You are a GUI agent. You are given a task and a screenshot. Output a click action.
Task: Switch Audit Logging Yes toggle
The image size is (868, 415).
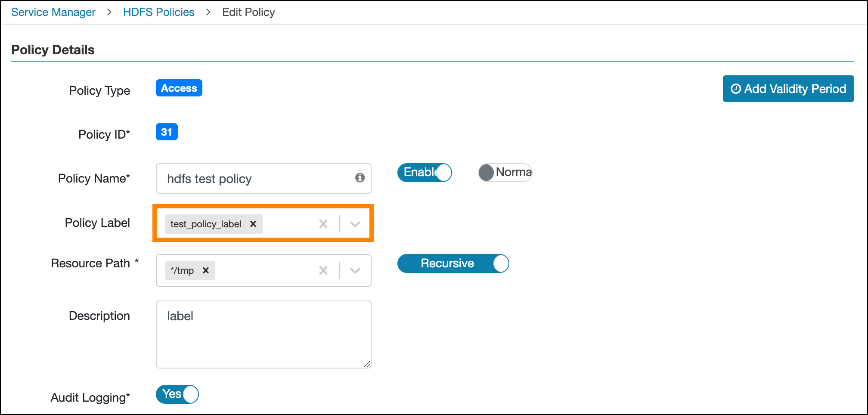tap(177, 394)
